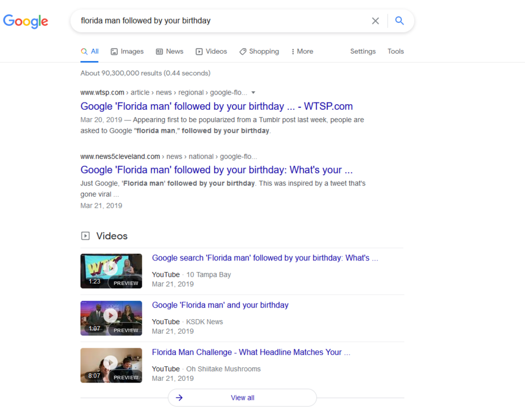Switch to the Images tab

pos(127,52)
